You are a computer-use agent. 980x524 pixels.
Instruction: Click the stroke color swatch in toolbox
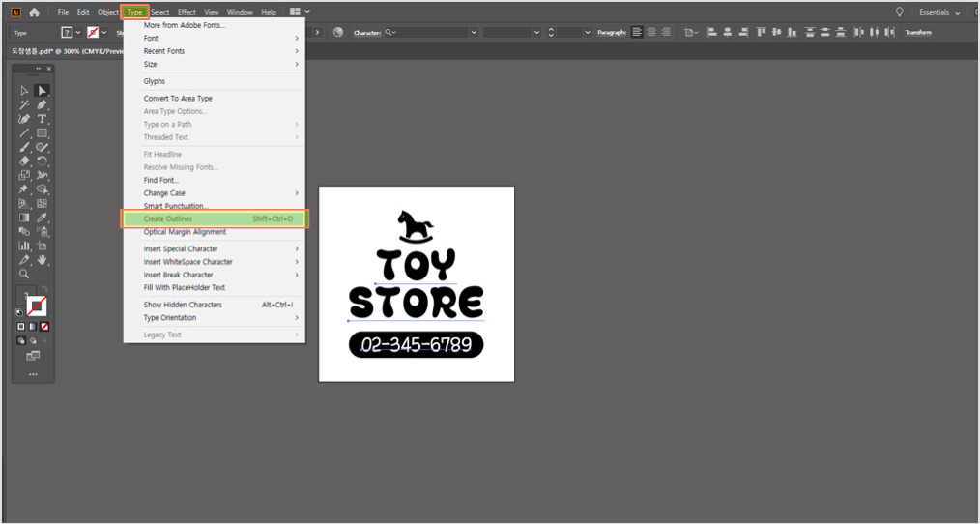pos(37,306)
